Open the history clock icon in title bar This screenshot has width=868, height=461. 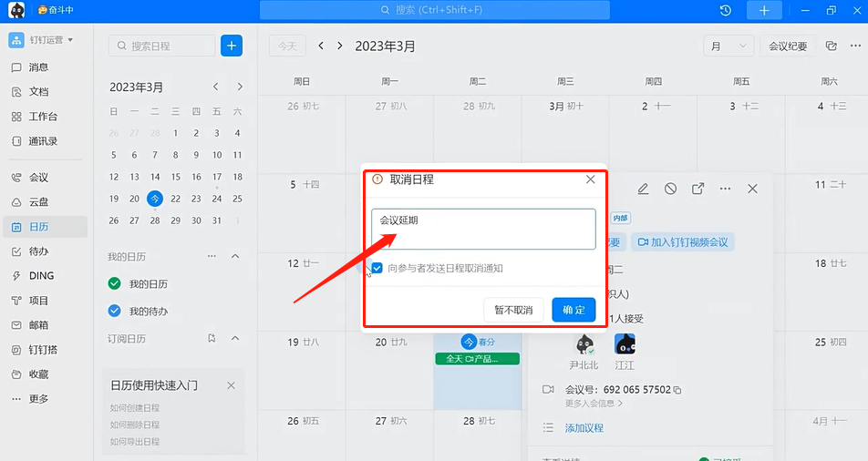coord(725,11)
